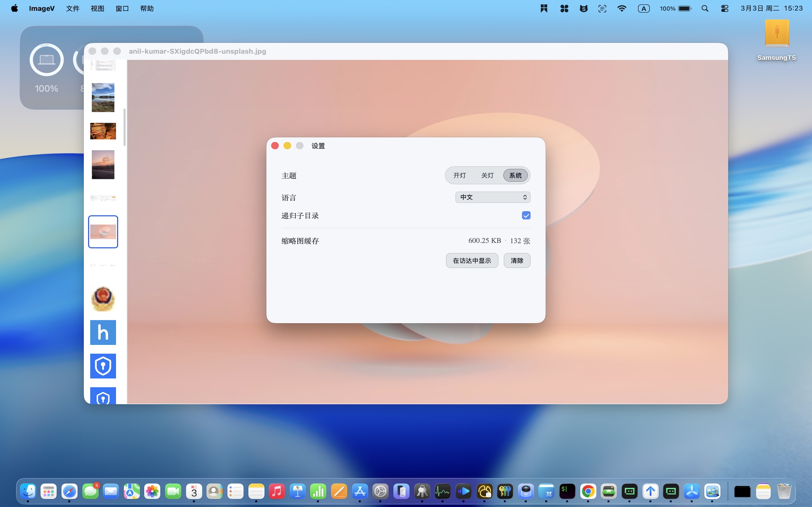Select the blue 'h' logo thumbnail
This screenshot has width=812, height=507.
point(103,332)
